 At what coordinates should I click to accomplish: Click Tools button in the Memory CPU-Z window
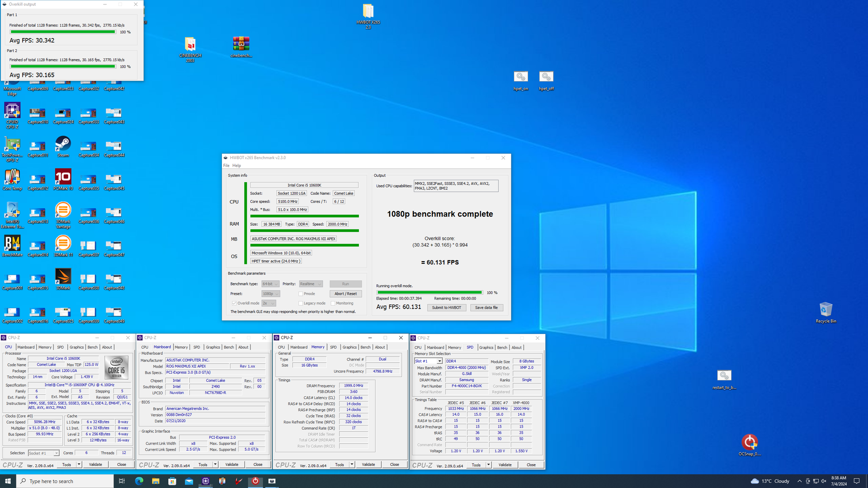tap(340, 465)
